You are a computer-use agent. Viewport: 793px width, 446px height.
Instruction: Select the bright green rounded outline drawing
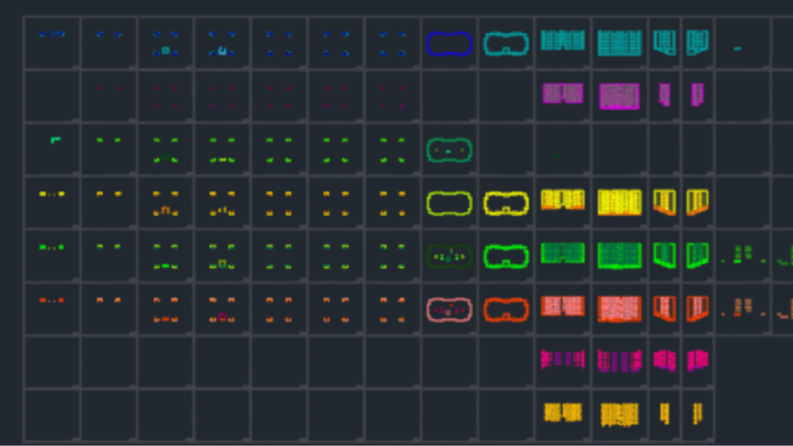[x=506, y=256]
